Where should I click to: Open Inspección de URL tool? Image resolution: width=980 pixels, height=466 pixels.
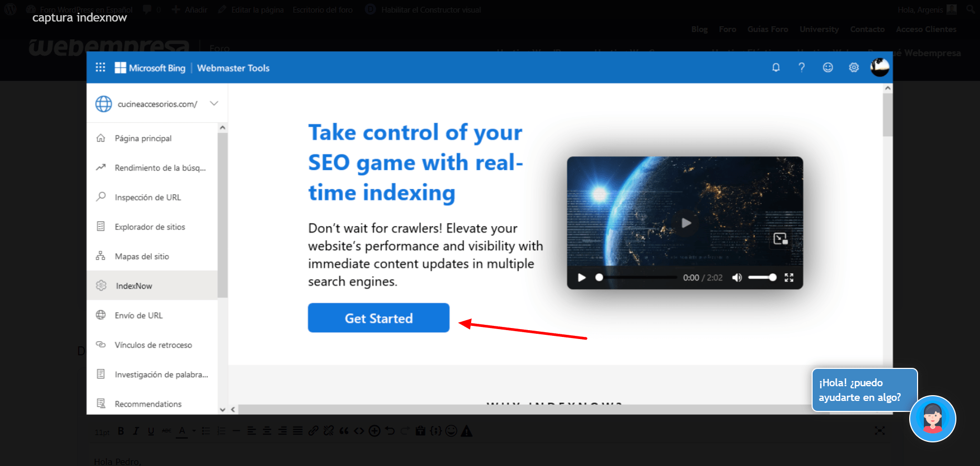click(x=152, y=197)
